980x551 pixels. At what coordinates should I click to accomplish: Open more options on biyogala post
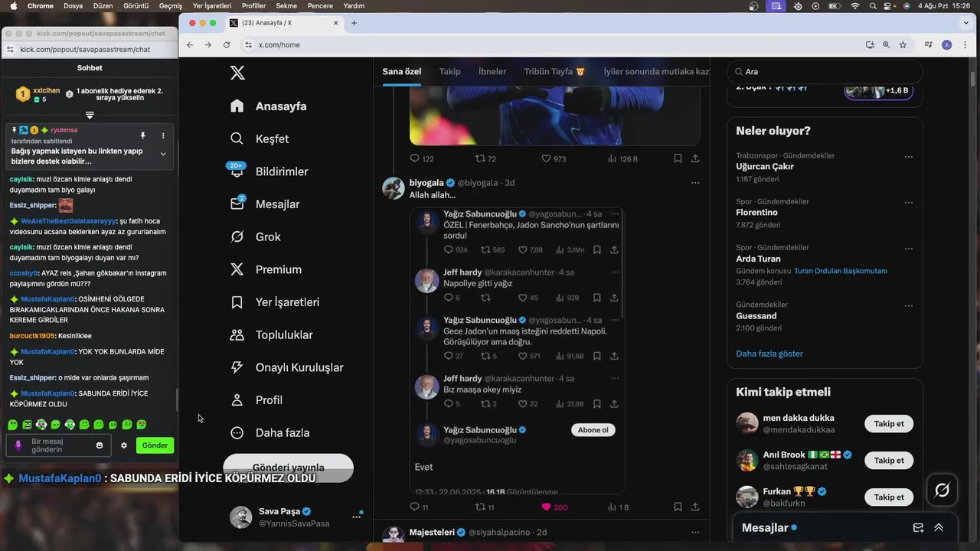[x=695, y=183]
